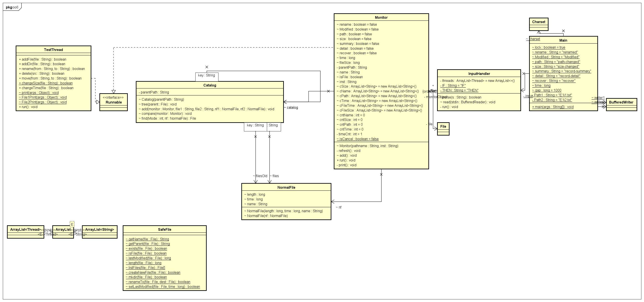This screenshot has width=644, height=302.
Task: Select TestThread method changeSize(file : String)
Action: 46,83
